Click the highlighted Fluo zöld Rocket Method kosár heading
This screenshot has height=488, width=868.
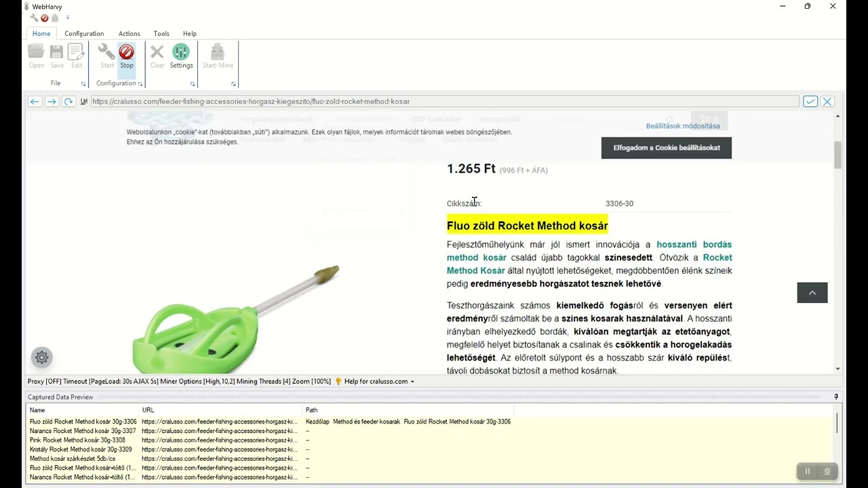tap(528, 226)
